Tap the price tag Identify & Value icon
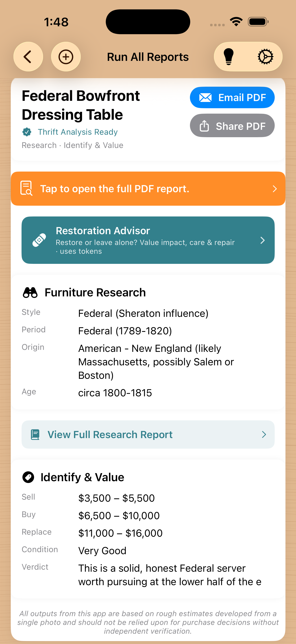Screen dimensions: 296x644 pyautogui.click(x=28, y=477)
